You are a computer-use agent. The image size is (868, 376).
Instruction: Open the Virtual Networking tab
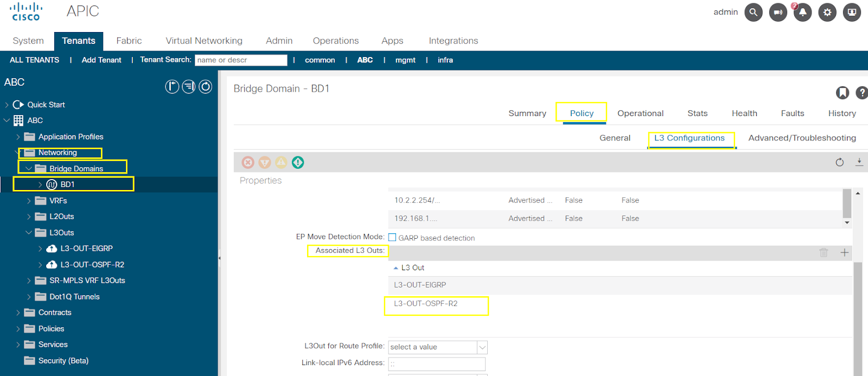pos(204,41)
